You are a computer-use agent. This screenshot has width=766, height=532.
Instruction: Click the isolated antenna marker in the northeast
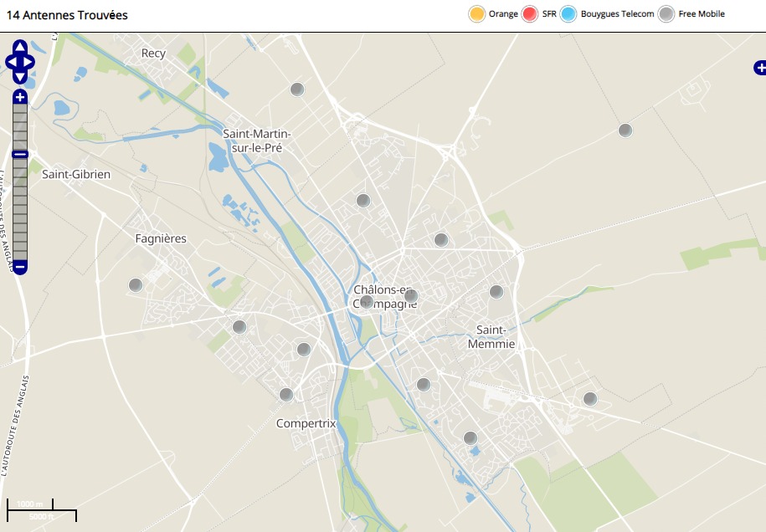(x=625, y=130)
